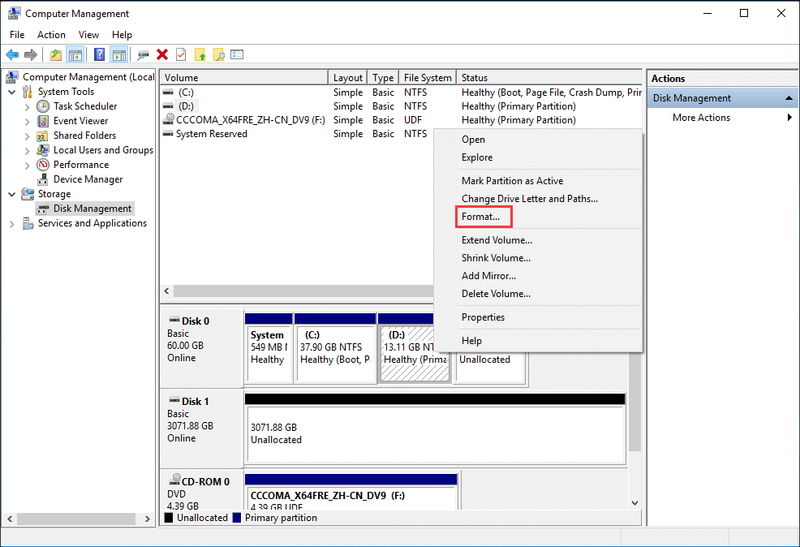Select the (C:) volume row
The image size is (800, 547).
(x=401, y=92)
